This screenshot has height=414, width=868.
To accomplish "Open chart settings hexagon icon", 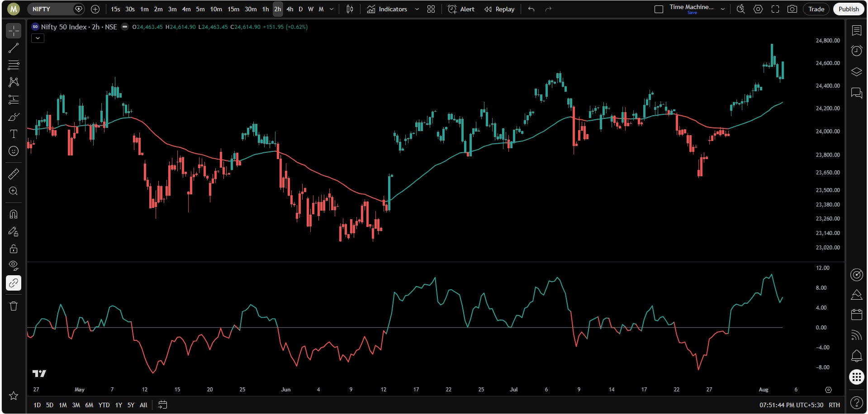I will click(758, 9).
